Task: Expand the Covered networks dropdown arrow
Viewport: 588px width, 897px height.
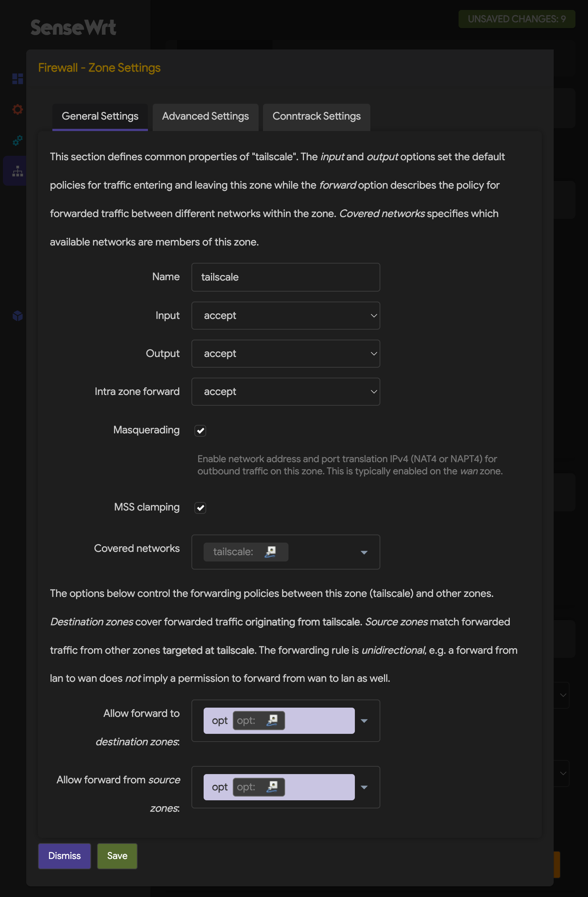Action: (x=364, y=552)
